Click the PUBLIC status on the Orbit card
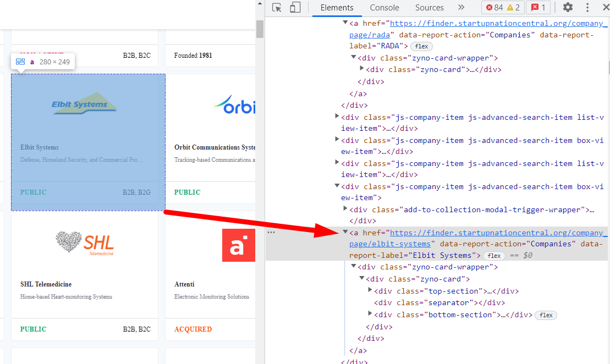Viewport: 610px width, 364px height. [x=187, y=192]
